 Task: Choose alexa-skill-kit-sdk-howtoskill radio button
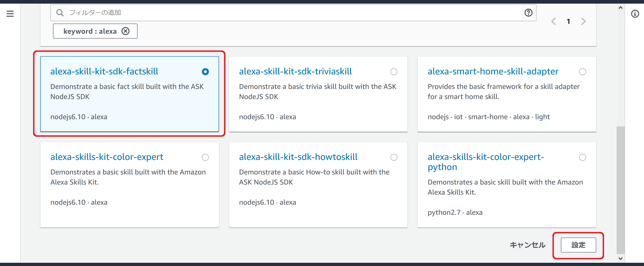[394, 157]
